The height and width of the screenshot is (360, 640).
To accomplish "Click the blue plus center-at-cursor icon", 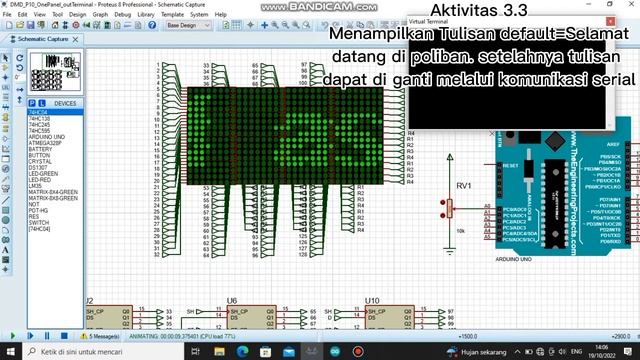I will (x=264, y=25).
